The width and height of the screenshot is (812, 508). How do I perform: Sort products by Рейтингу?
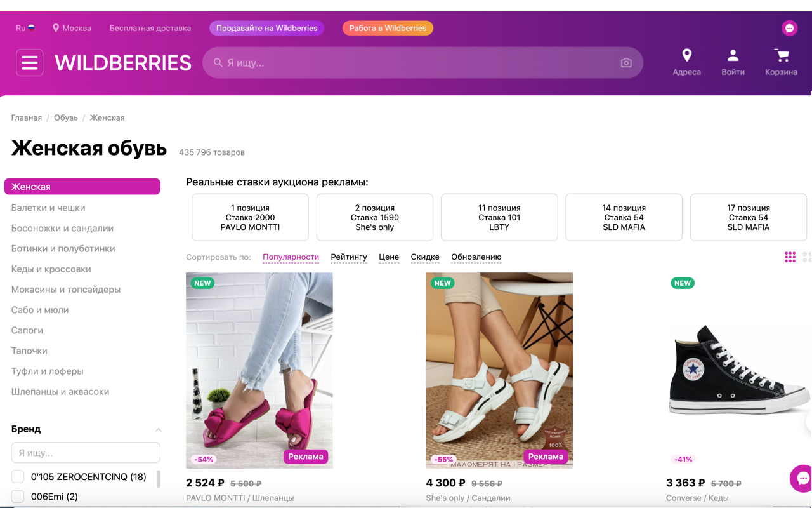click(349, 257)
